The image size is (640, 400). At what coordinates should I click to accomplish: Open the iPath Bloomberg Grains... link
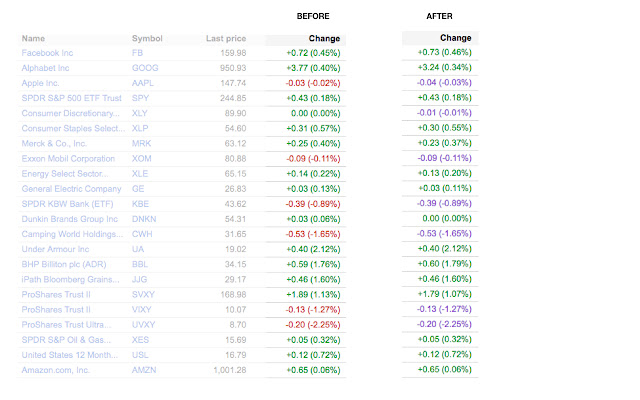71,280
